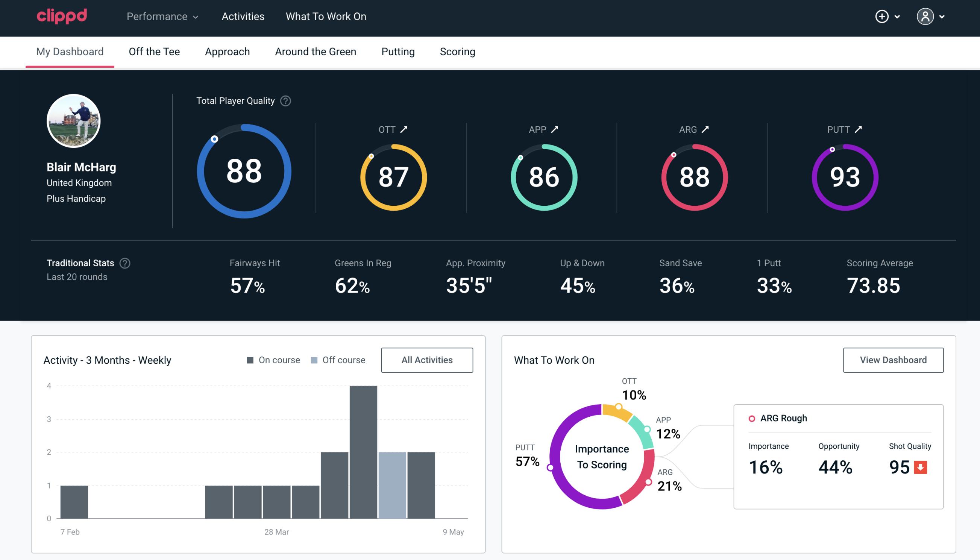Click the add activity plus icon

(882, 17)
